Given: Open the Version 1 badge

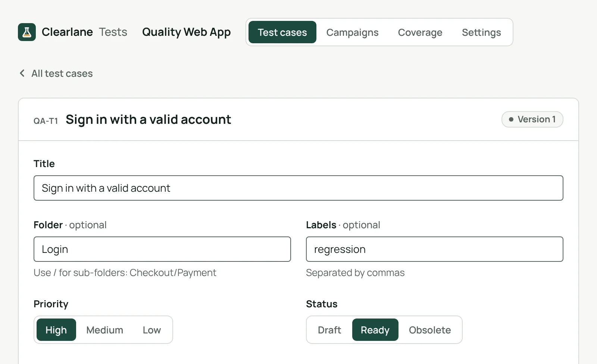Looking at the screenshot, I should 532,119.
